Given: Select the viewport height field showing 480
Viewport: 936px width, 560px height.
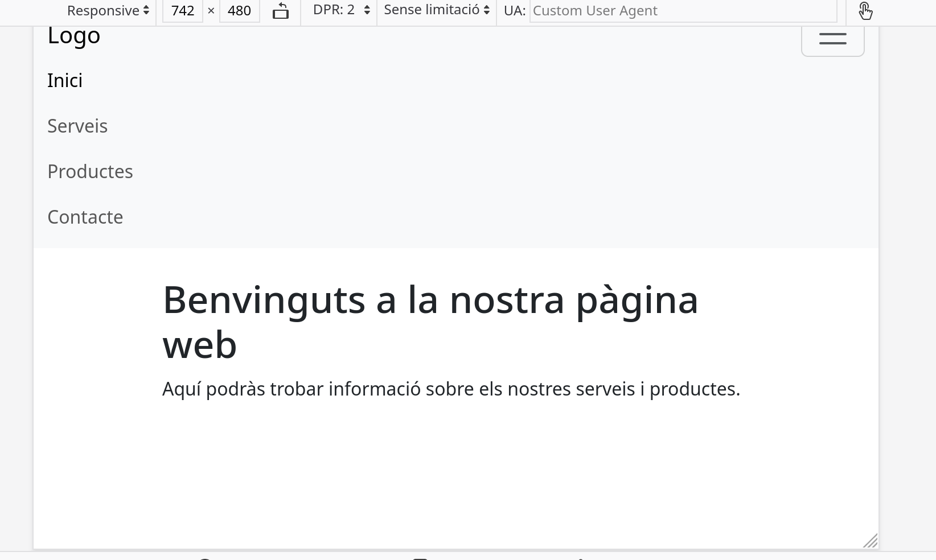Looking at the screenshot, I should (239, 10).
